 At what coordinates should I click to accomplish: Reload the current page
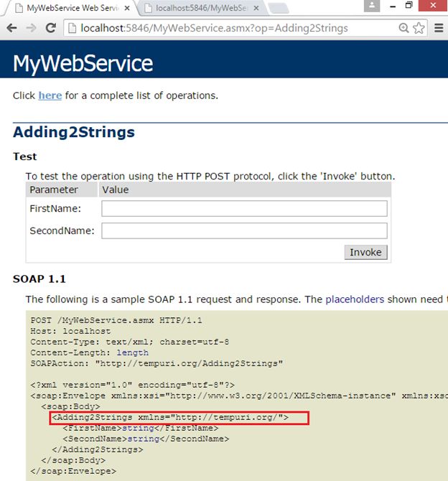coord(51,28)
